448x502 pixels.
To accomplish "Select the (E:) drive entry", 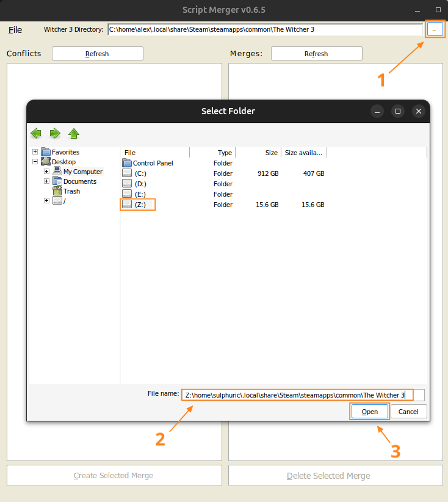I will coord(140,194).
